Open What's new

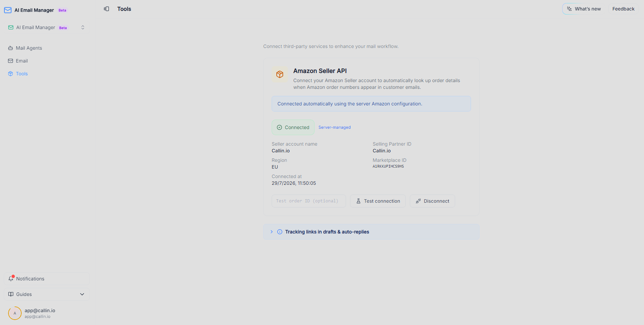(x=584, y=9)
